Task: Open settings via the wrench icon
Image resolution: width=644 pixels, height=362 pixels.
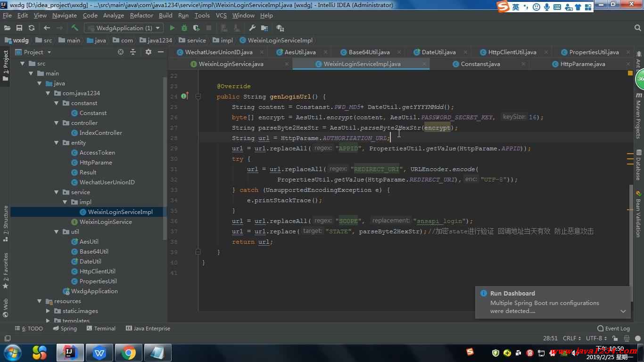Action: pos(252,28)
